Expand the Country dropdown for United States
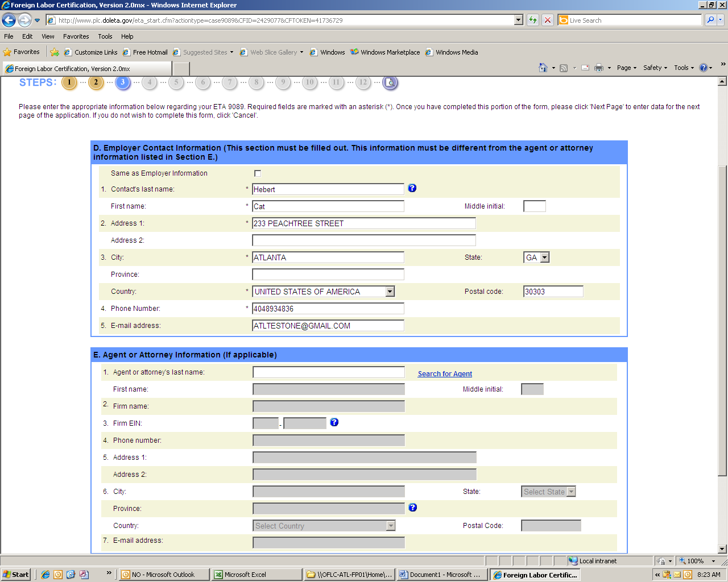Image resolution: width=728 pixels, height=582 pixels. click(x=390, y=292)
